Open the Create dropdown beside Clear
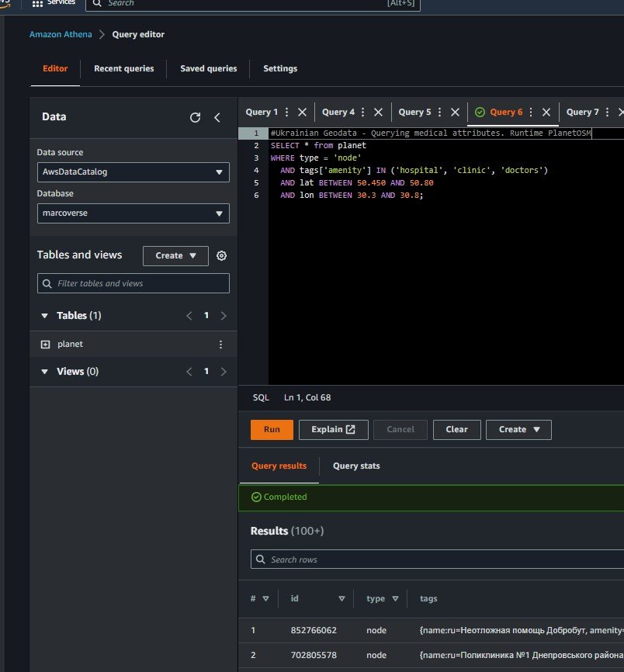Image resolution: width=624 pixels, height=672 pixels. pos(518,430)
